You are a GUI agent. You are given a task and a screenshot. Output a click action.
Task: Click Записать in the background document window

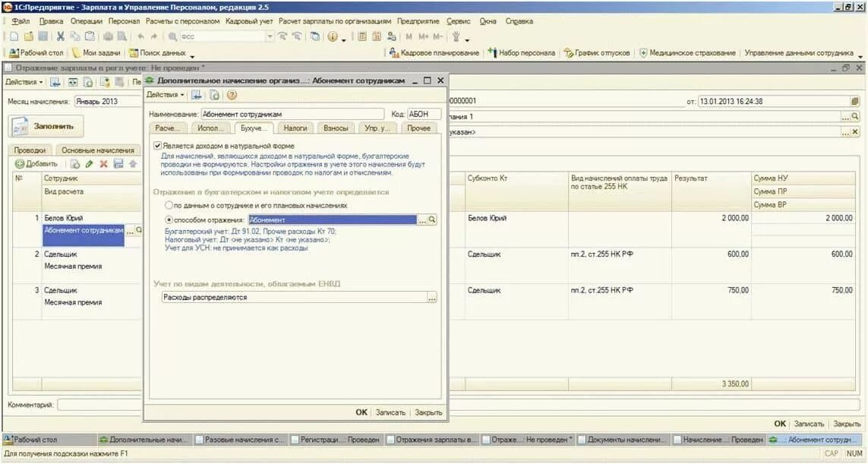809,424
